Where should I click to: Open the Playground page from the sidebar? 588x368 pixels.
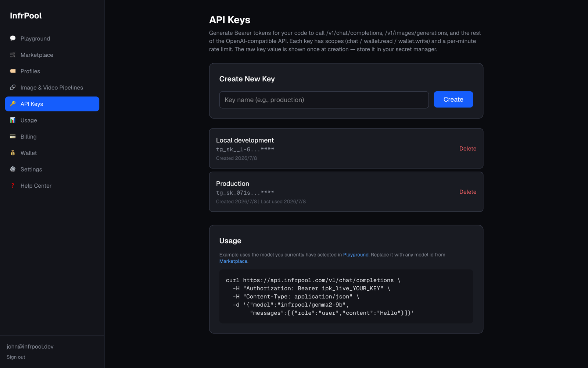pyautogui.click(x=52, y=39)
